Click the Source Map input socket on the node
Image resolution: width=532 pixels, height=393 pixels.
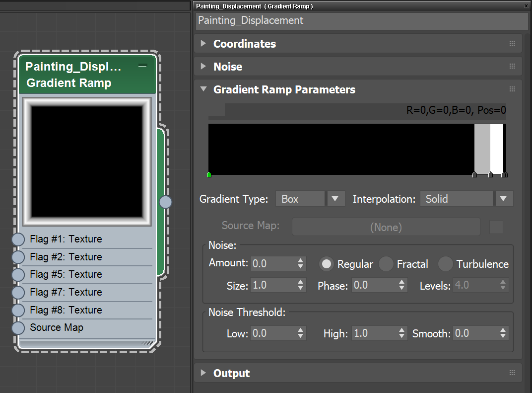point(18,327)
